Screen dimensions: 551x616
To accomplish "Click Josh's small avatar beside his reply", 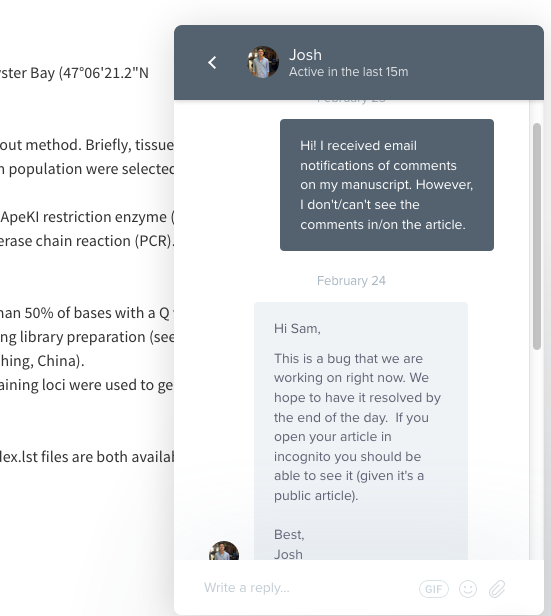I will [x=224, y=551].
